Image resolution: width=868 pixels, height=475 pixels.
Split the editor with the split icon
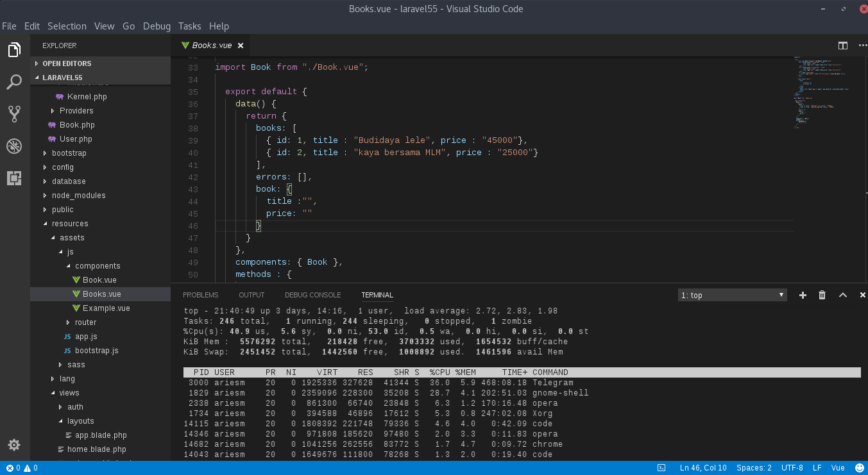click(843, 46)
